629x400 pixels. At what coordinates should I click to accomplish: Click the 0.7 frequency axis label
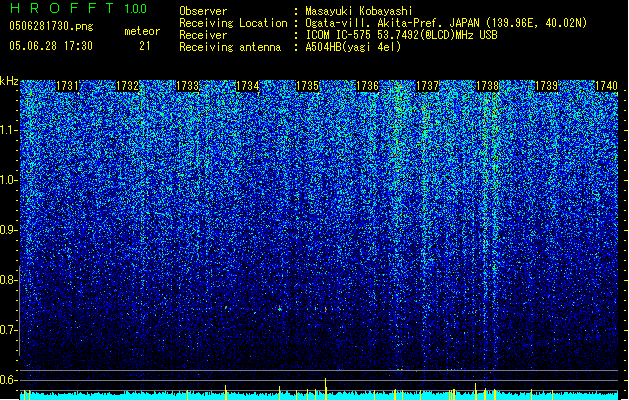tap(9, 330)
